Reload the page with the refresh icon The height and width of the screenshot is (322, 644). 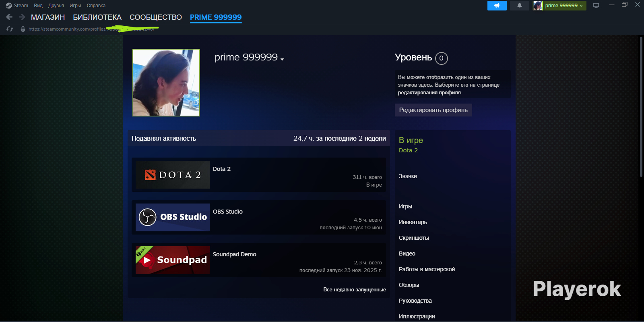click(x=10, y=29)
